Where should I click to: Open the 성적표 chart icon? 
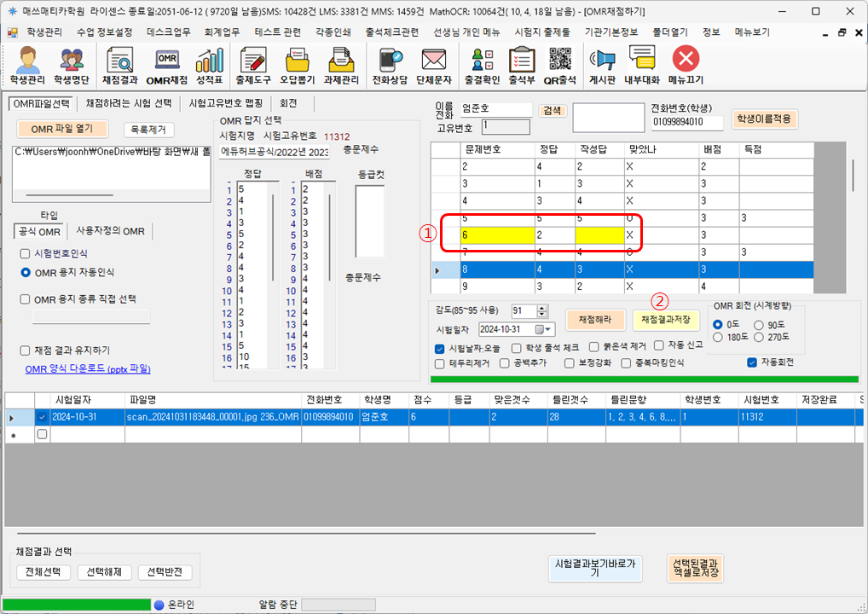pos(209,65)
